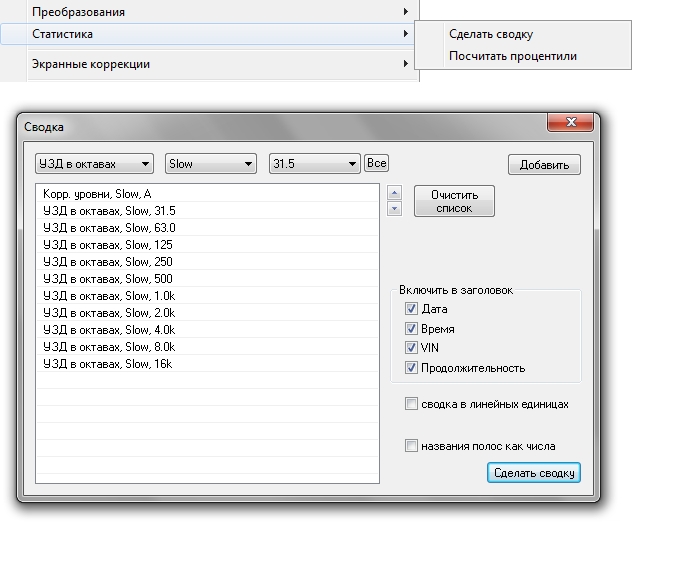The width and height of the screenshot is (700, 561).
Task: Disable the VIN header option
Action: (411, 348)
